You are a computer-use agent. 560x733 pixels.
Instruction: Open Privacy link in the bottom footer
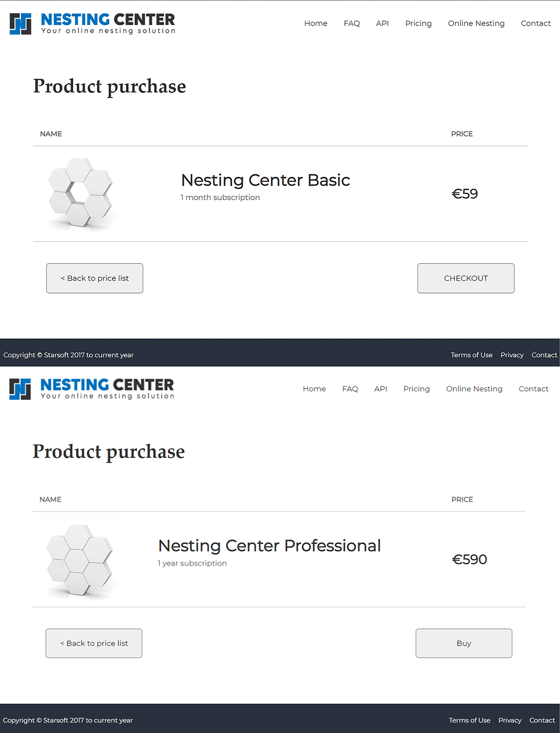coord(510,720)
